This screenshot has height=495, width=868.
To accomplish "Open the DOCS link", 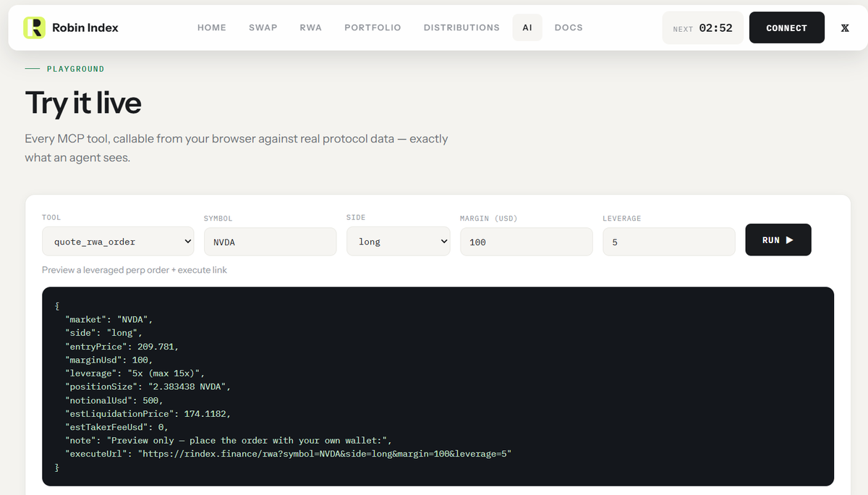I will pos(569,27).
